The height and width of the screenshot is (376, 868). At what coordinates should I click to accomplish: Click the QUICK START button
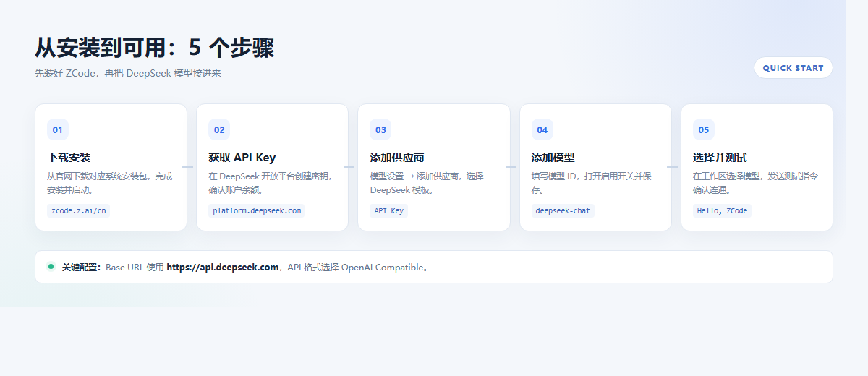[x=793, y=68]
